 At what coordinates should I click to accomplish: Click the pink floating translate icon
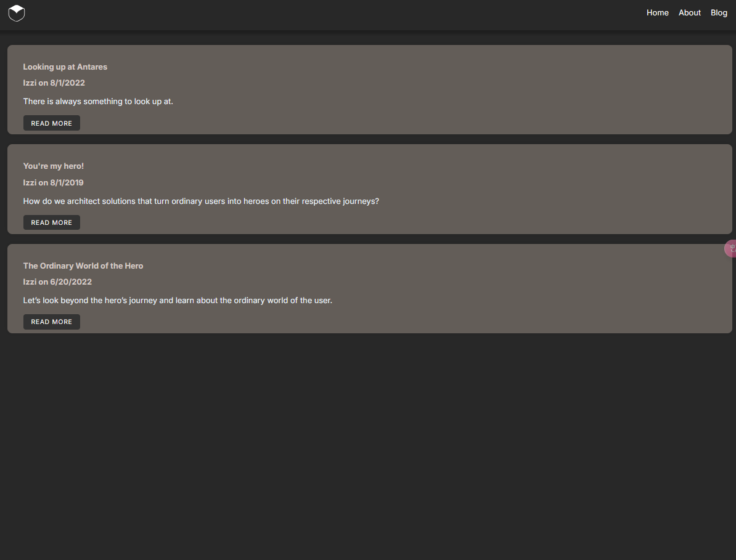tap(731, 249)
